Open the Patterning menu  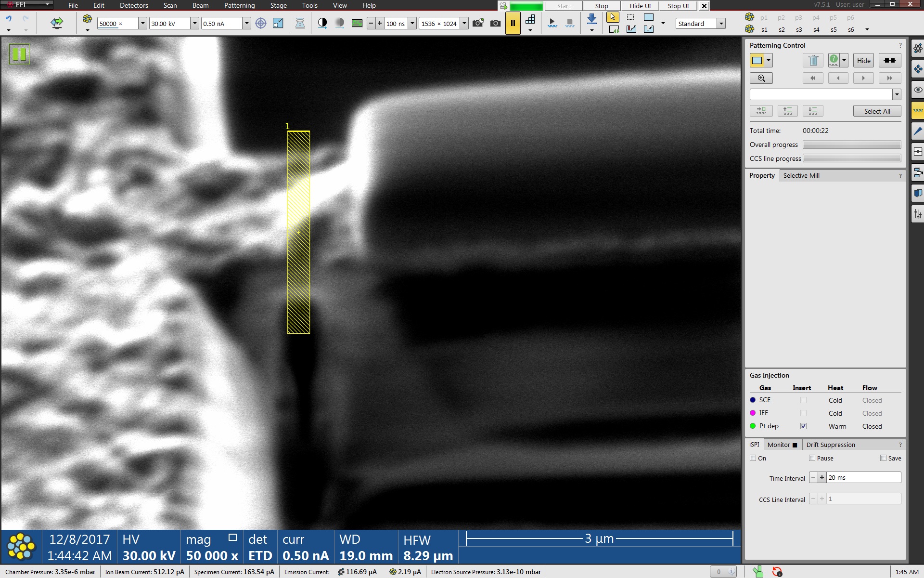239,5
